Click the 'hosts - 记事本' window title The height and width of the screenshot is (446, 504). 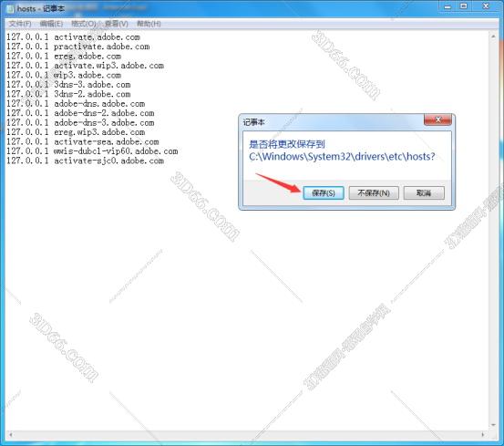tap(40, 9)
